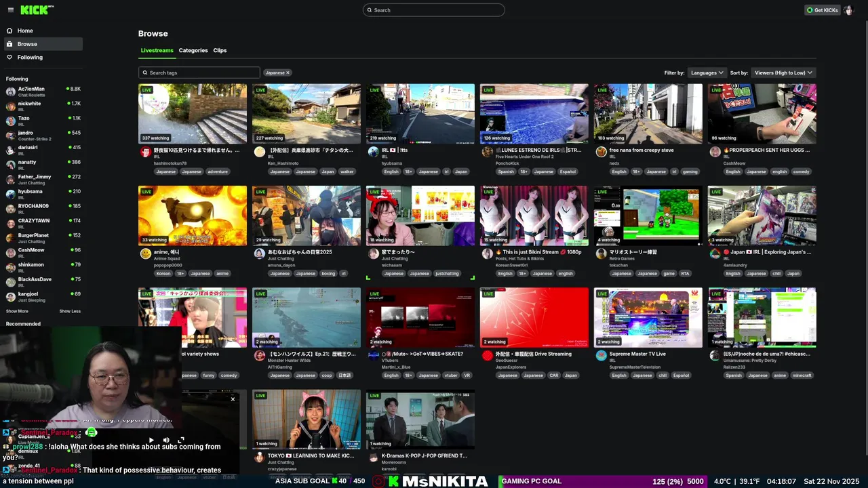Open the Viewers (High to Low) sort dropdown

(x=783, y=73)
